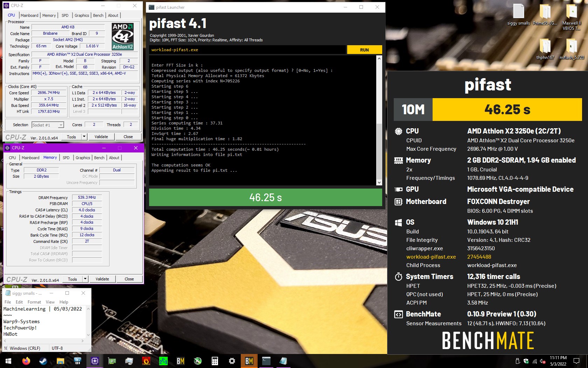This screenshot has width=588, height=368.
Task: Click the AMD Athlon X2 logo in CPU-Z
Action: click(x=122, y=36)
